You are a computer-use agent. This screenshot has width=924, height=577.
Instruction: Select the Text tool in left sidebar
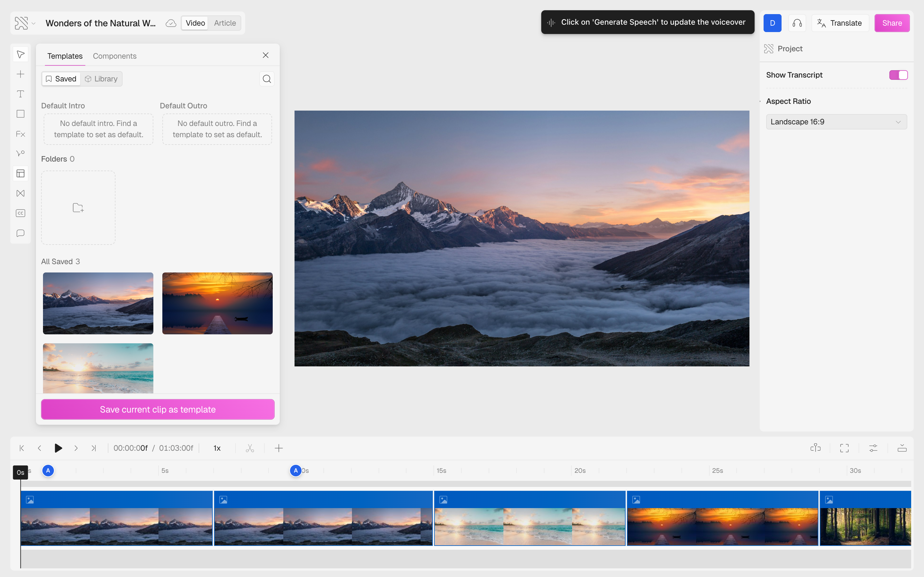[21, 94]
